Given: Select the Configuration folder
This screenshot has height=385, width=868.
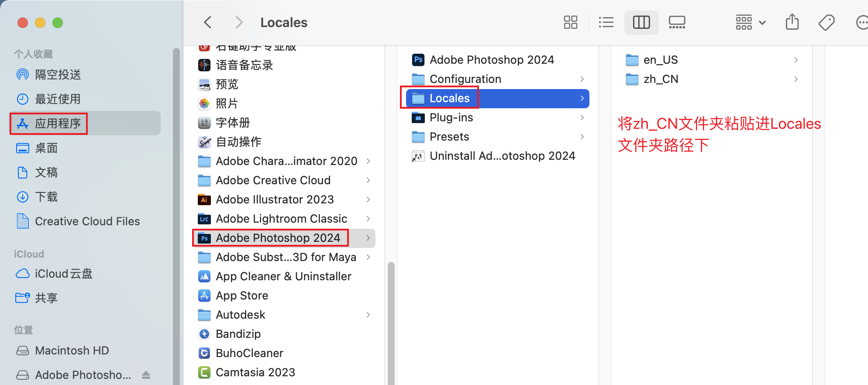Looking at the screenshot, I should 498,79.
